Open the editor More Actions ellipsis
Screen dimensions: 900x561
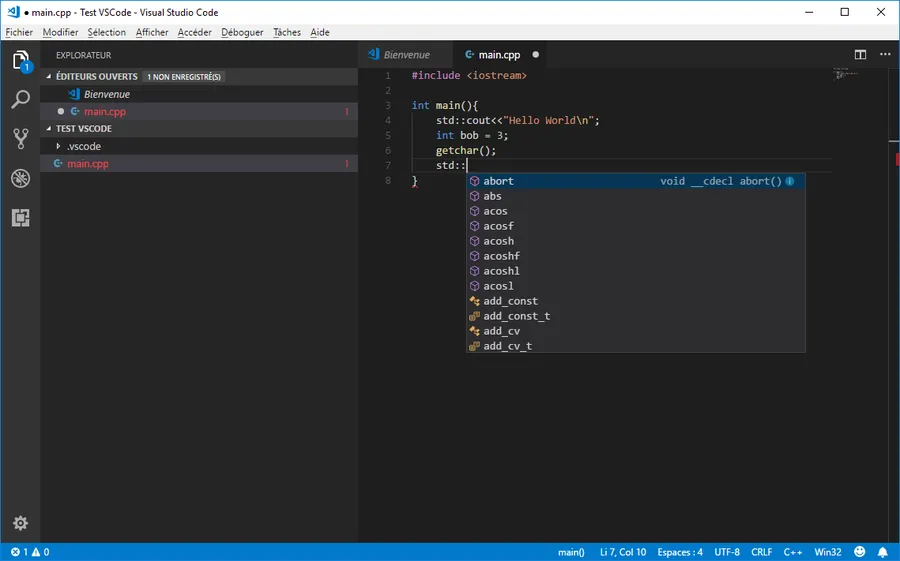884,55
